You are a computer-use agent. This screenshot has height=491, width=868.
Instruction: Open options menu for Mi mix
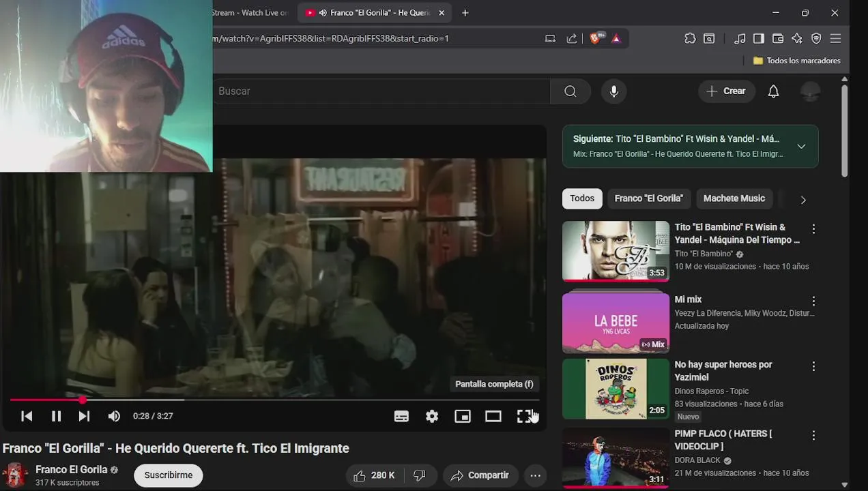(813, 301)
